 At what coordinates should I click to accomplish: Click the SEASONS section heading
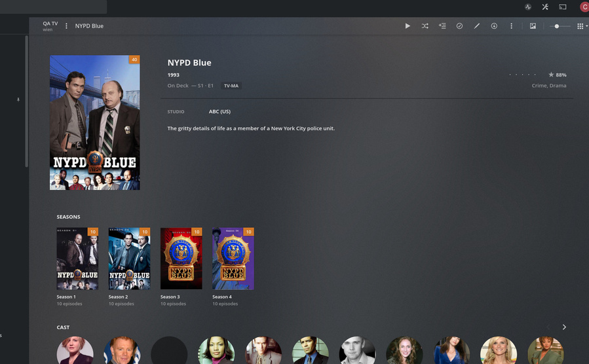click(68, 217)
